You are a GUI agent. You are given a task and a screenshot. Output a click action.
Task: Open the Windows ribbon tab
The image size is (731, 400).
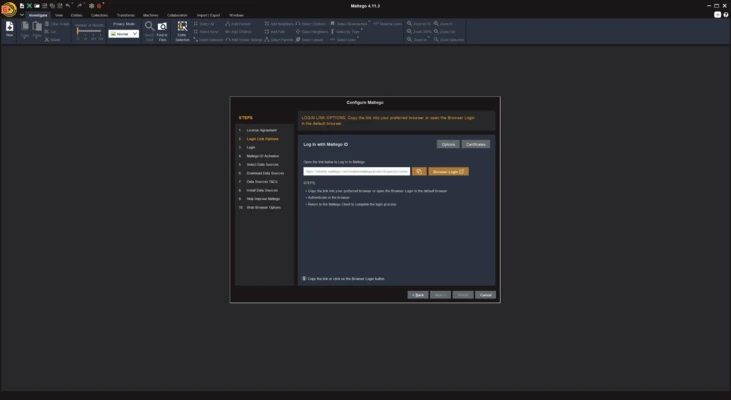pos(236,15)
